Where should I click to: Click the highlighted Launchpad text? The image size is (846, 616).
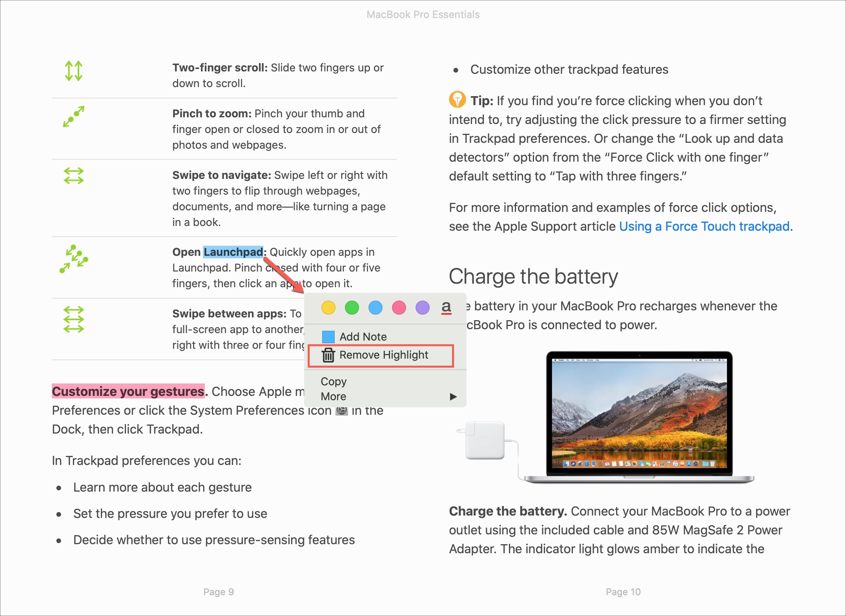233,252
